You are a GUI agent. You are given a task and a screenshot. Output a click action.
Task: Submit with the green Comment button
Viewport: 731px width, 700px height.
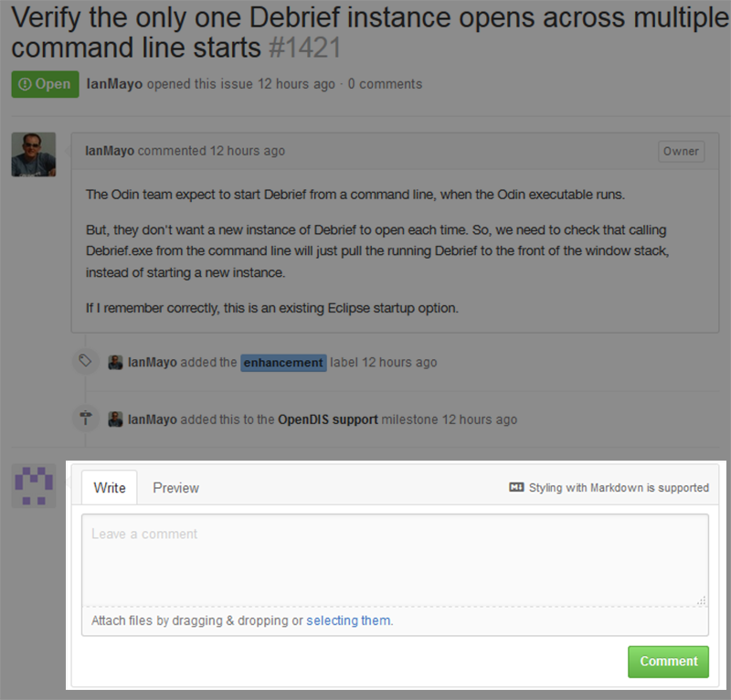click(x=668, y=662)
